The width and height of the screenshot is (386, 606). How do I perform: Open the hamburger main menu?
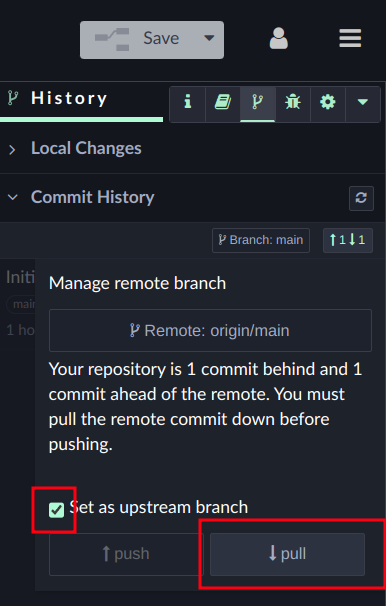coord(350,38)
